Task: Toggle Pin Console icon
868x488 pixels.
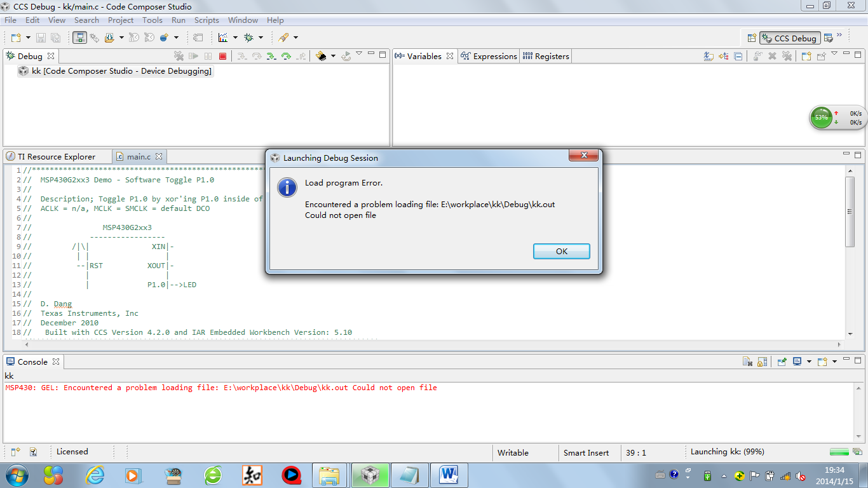Action: (x=782, y=362)
